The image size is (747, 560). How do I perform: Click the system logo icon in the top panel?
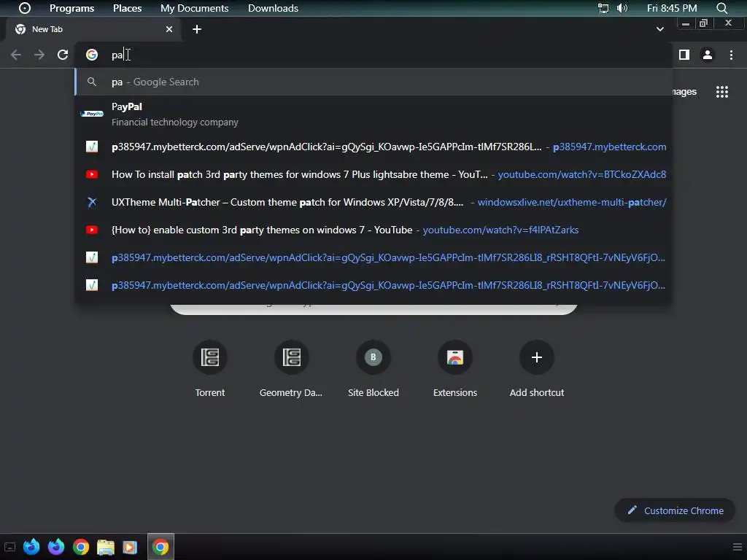[24, 8]
